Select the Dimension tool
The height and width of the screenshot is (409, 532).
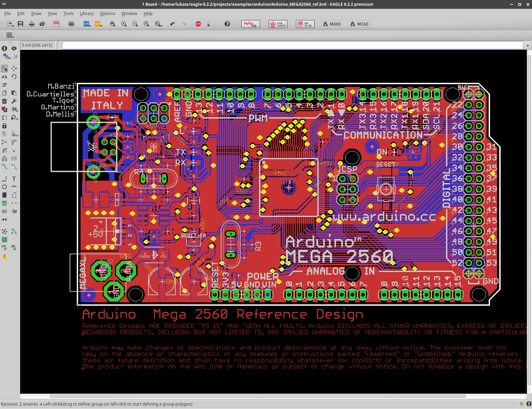pos(5,219)
